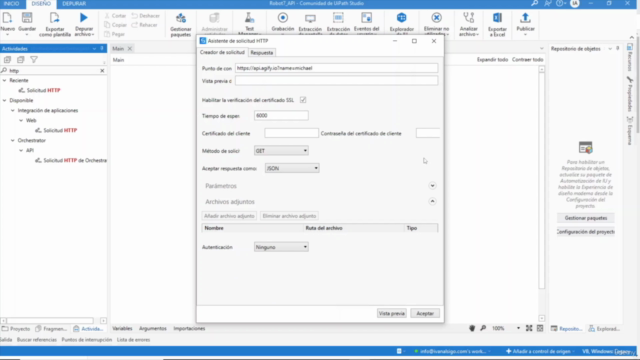The image size is (640, 360).
Task: Collapse the Orchestrator tree node
Action: tap(13, 140)
